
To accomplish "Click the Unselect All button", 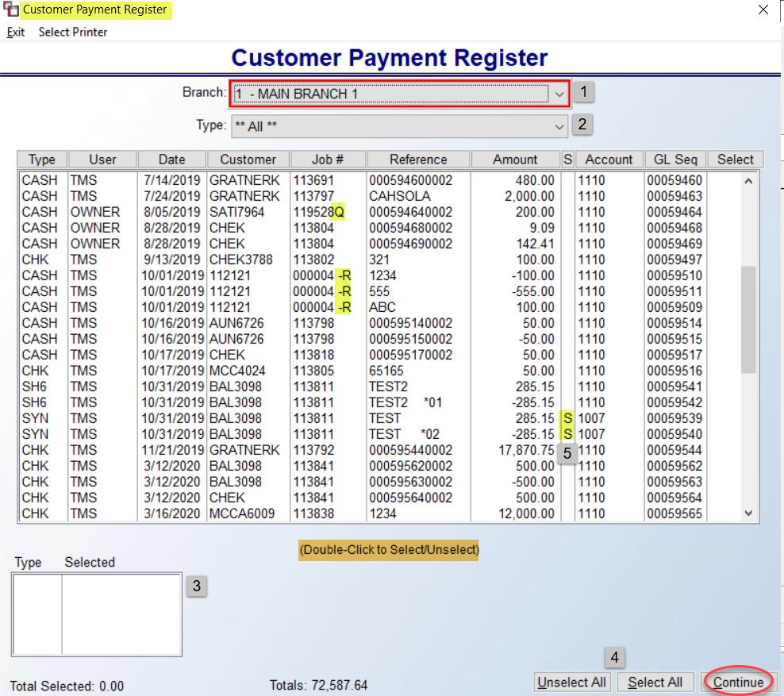I will coord(571,682).
